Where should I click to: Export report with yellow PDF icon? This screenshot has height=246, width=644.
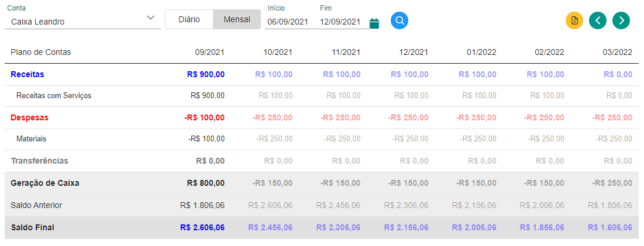point(574,20)
